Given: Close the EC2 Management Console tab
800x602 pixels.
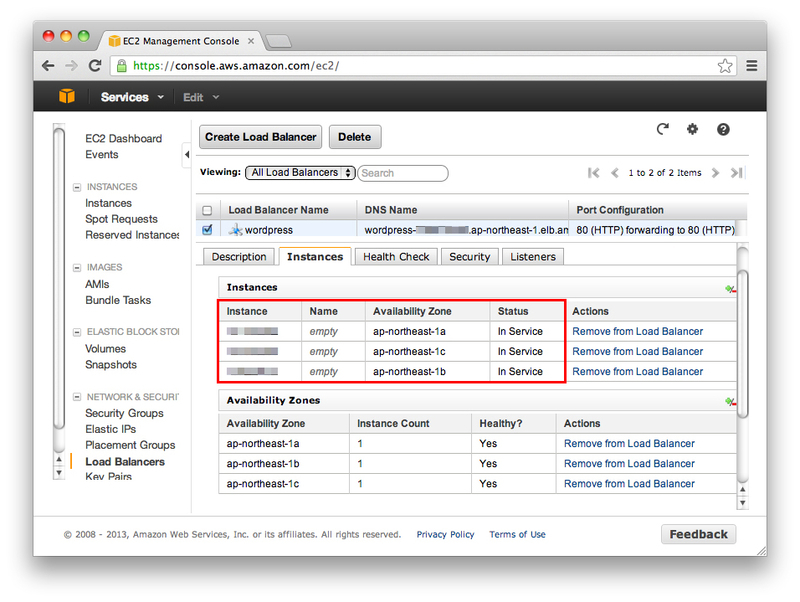Looking at the screenshot, I should pos(251,41).
